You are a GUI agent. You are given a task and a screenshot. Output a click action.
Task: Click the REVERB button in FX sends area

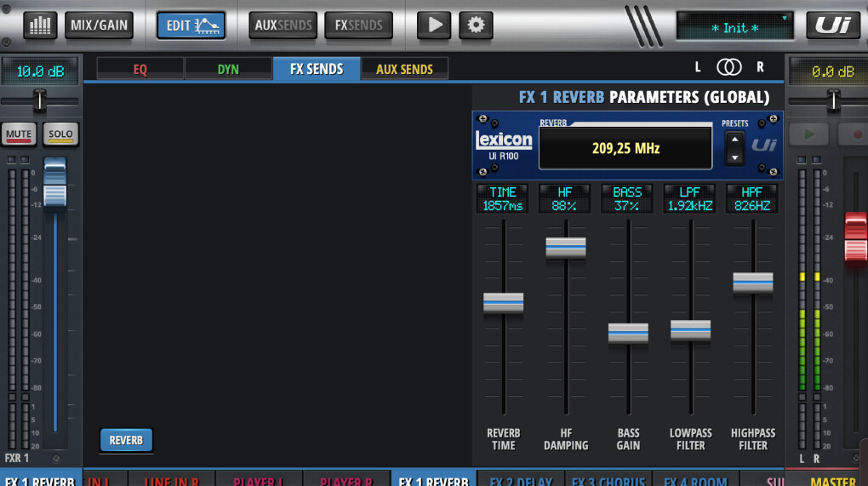[x=126, y=441]
